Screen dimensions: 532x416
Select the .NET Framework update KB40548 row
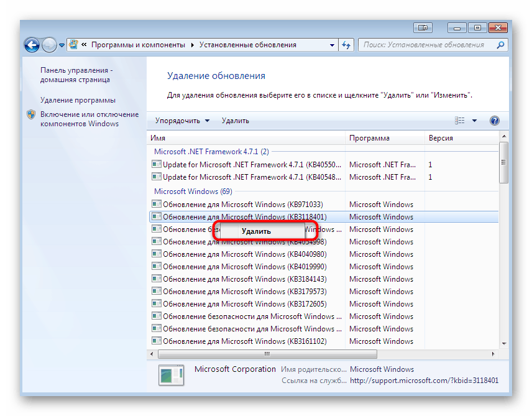pos(324,177)
